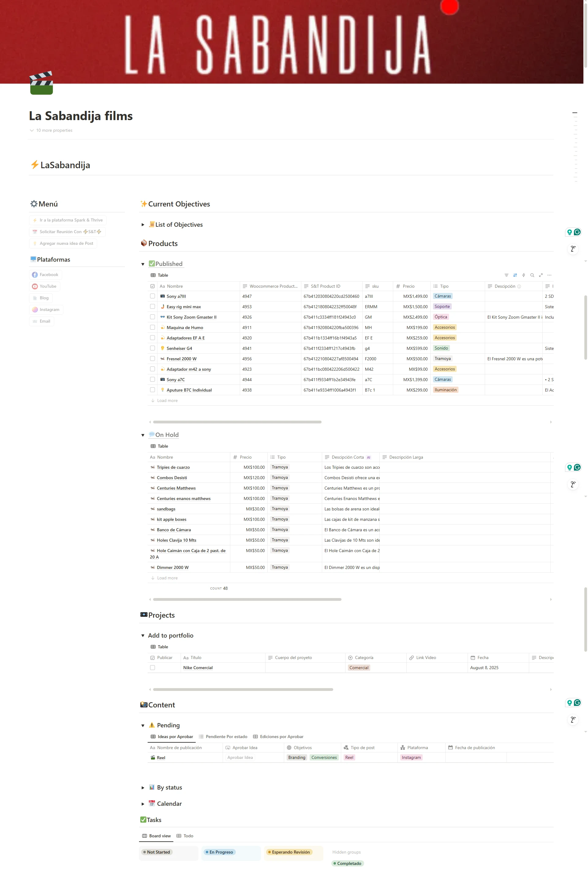
Task: Tick the Publicar checkbox for Nike Comercial
Action: [153, 668]
